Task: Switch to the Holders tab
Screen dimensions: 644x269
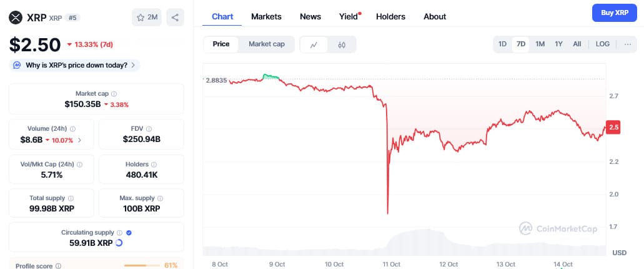Action: 390,17
